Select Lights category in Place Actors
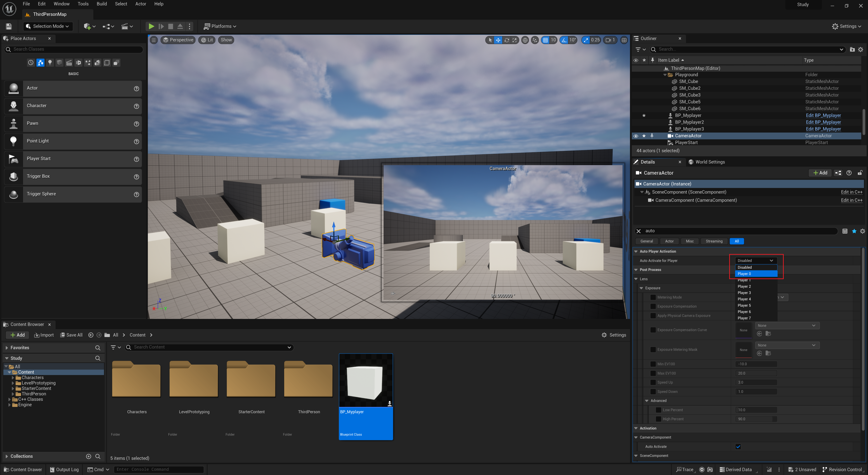 (50, 63)
